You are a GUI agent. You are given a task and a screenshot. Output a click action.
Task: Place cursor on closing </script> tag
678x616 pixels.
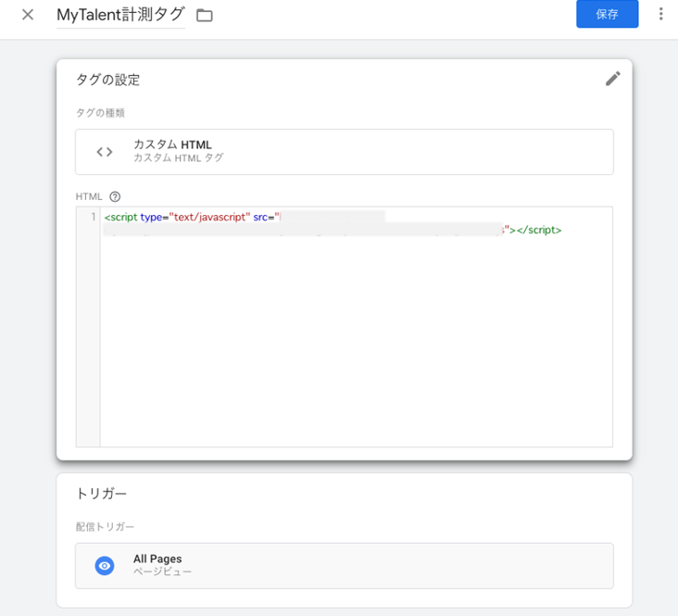(538, 230)
